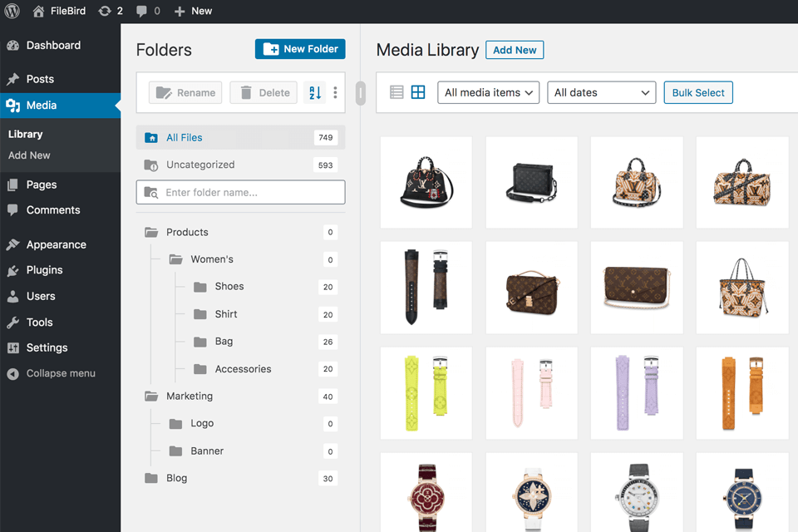Select the white strap star watch thumbnail
Viewport: 798px width, 532px height.
click(x=531, y=493)
